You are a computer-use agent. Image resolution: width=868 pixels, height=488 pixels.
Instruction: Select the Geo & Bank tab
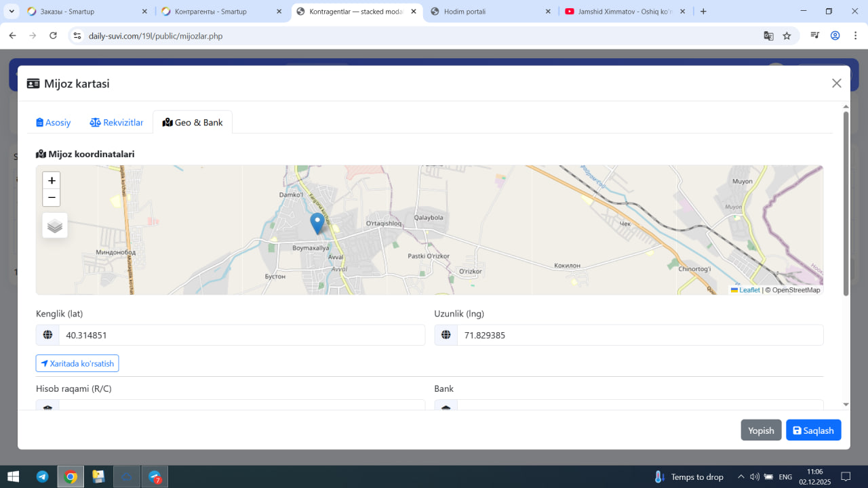(193, 123)
